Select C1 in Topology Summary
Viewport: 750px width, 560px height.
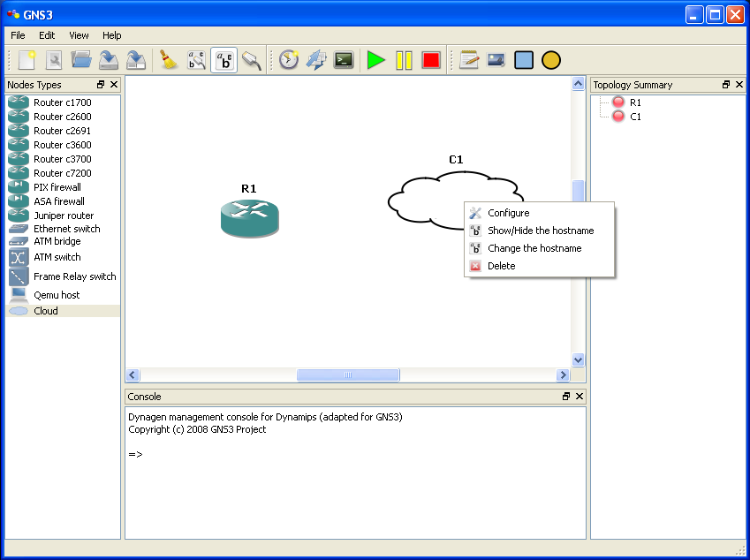635,117
